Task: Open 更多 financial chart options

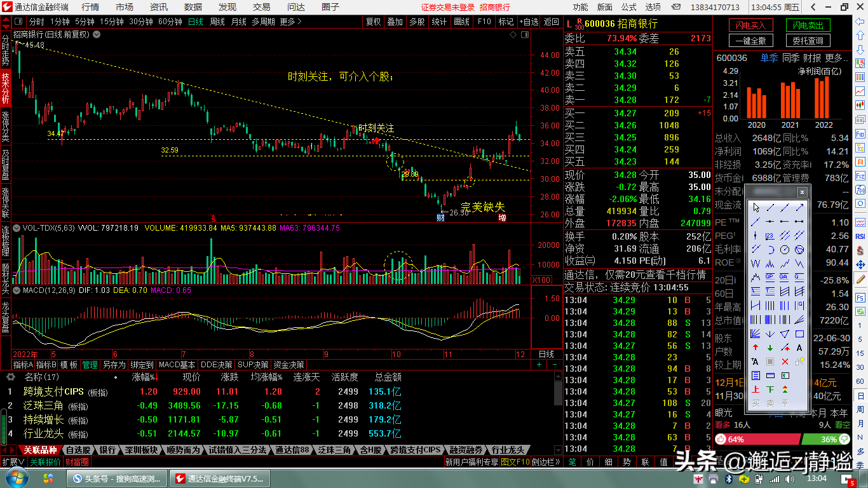Action: pyautogui.click(x=837, y=58)
